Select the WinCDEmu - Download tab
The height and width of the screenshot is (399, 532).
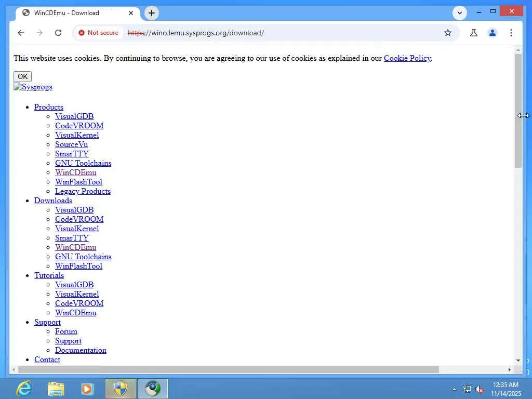77,13
